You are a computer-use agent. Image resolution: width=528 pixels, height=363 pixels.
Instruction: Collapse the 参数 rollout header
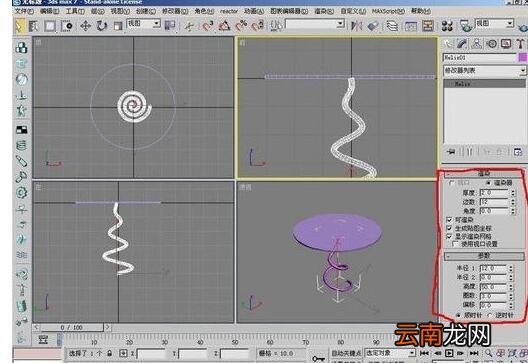[484, 256]
